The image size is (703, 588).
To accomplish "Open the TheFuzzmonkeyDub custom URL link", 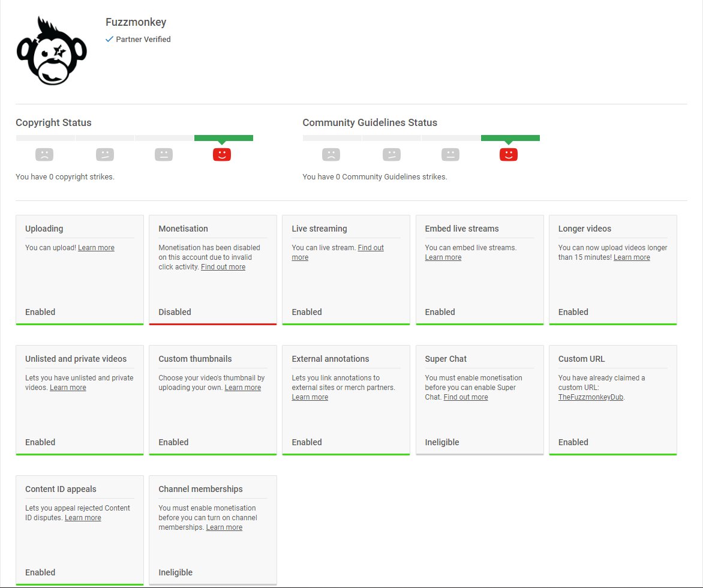I will [x=590, y=397].
